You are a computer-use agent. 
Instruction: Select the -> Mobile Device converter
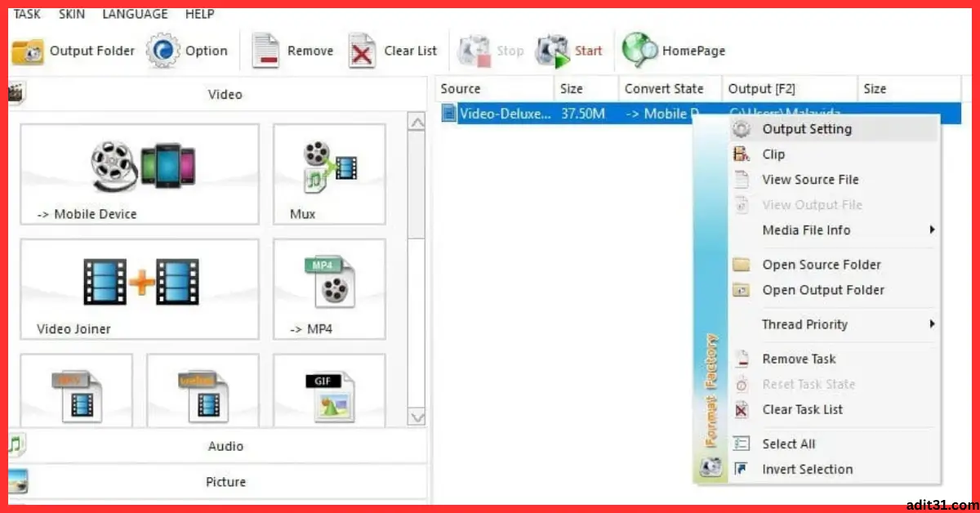[140, 175]
